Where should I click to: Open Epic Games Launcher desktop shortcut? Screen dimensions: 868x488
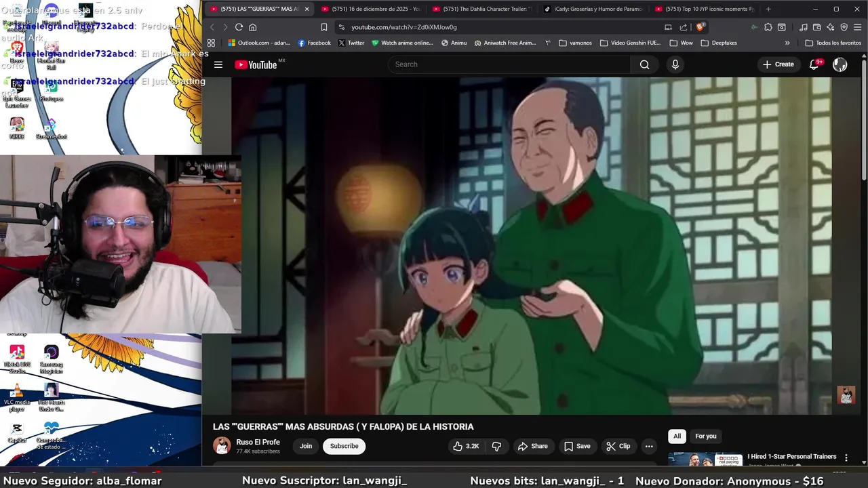[17, 93]
